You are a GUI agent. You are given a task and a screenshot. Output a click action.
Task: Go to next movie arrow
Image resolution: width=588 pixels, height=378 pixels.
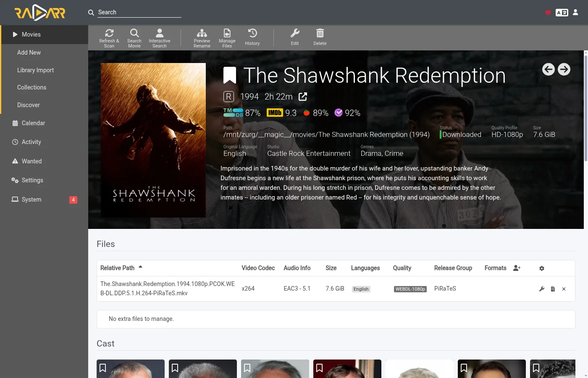coord(564,69)
